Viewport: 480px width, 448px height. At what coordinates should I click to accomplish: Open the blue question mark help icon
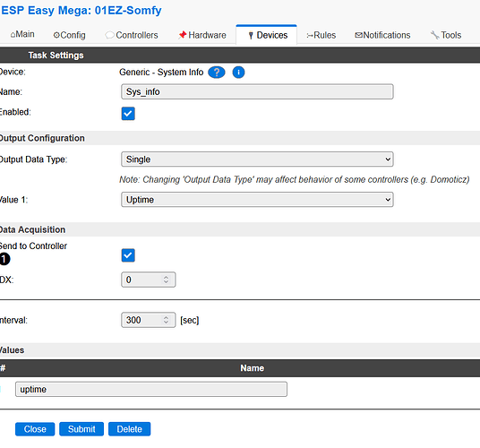[217, 73]
